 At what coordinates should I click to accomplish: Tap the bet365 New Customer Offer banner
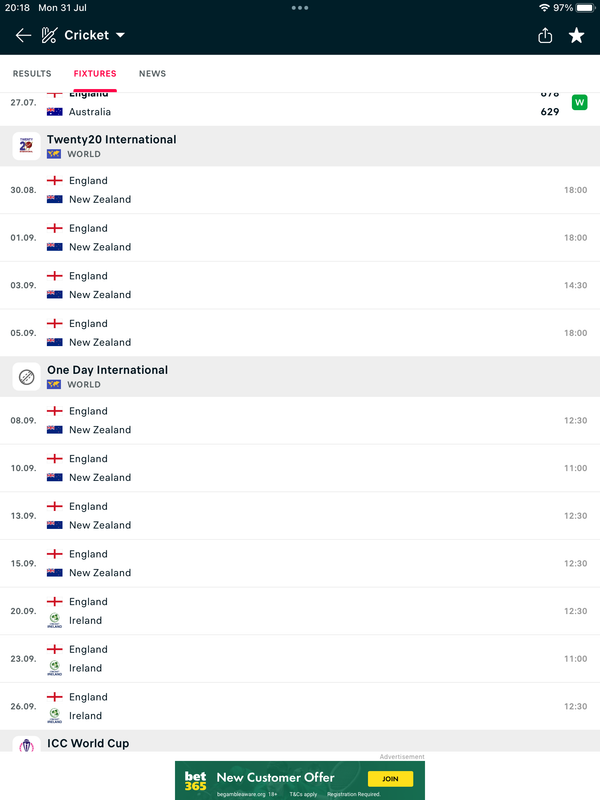300,781
